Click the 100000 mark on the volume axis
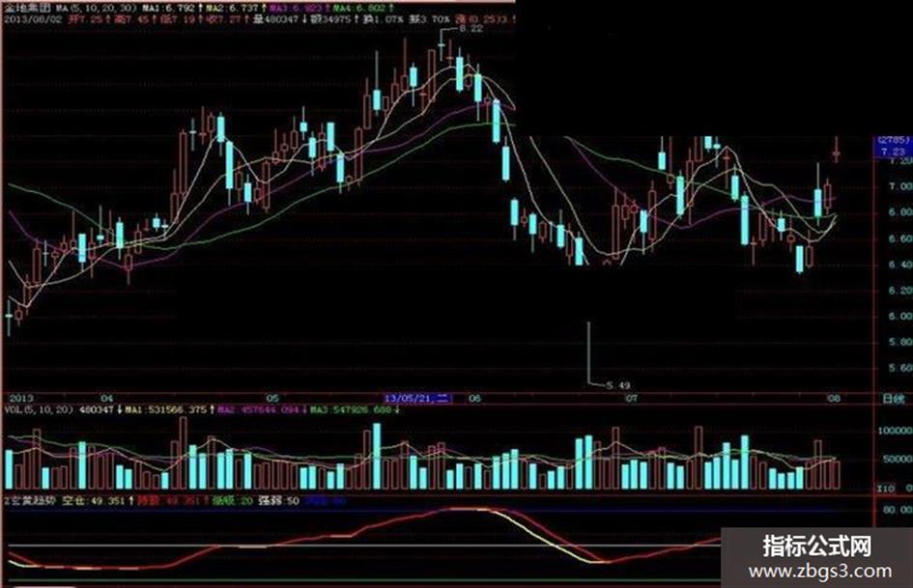This screenshot has height=588, width=913. pos(896,431)
